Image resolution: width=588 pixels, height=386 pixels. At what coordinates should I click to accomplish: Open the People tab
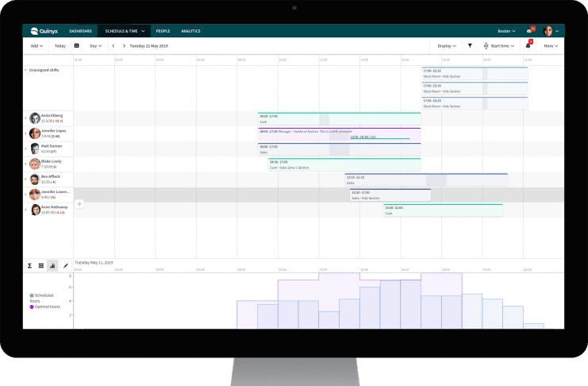tap(163, 31)
